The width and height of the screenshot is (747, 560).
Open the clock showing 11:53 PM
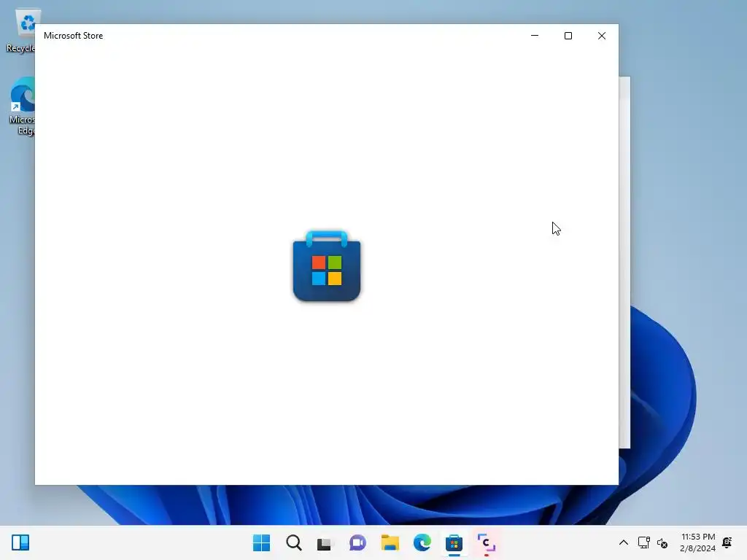pos(698,542)
